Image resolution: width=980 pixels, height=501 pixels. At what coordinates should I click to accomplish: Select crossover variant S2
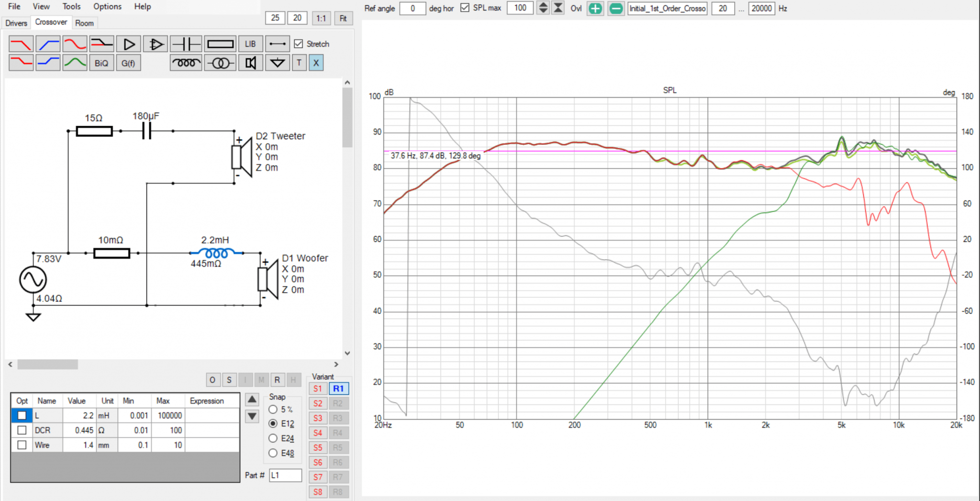click(x=318, y=403)
